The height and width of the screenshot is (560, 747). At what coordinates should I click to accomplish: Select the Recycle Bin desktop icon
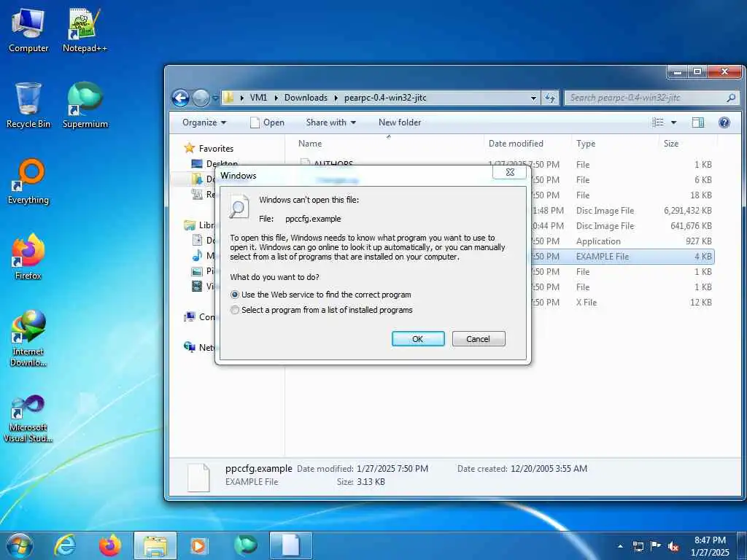pos(28,106)
